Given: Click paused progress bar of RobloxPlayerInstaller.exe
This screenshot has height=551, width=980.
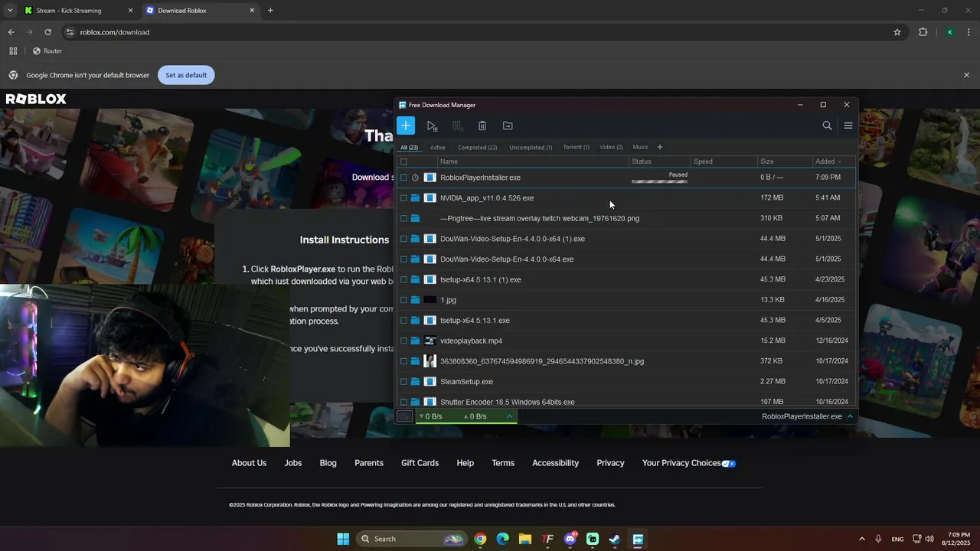Looking at the screenshot, I should pyautogui.click(x=659, y=181).
